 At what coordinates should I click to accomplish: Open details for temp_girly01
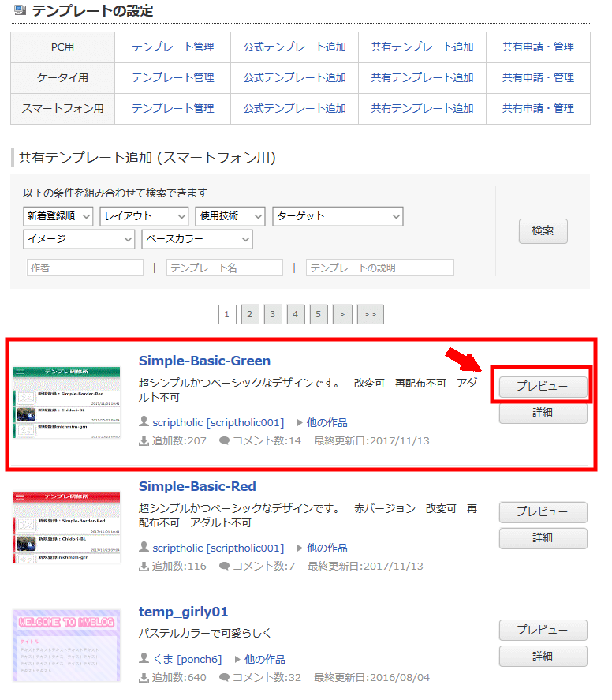[543, 656]
